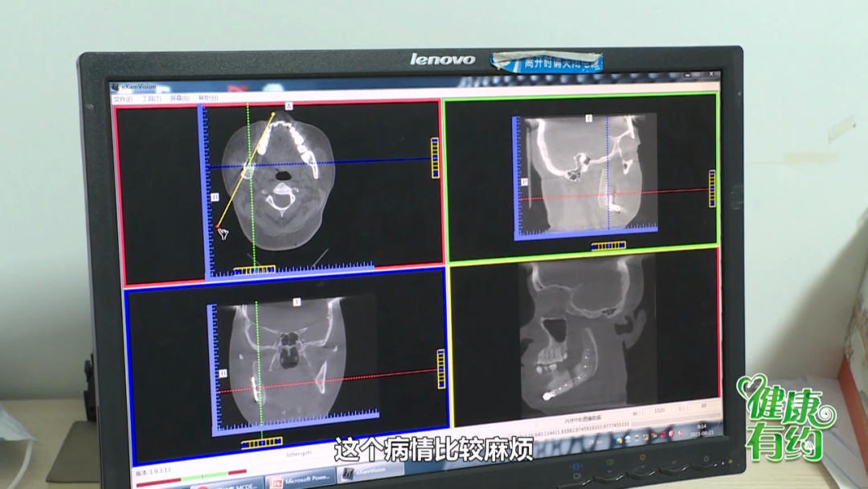Open the 工具 (Tools) menu
The image size is (868, 489).
(150, 98)
